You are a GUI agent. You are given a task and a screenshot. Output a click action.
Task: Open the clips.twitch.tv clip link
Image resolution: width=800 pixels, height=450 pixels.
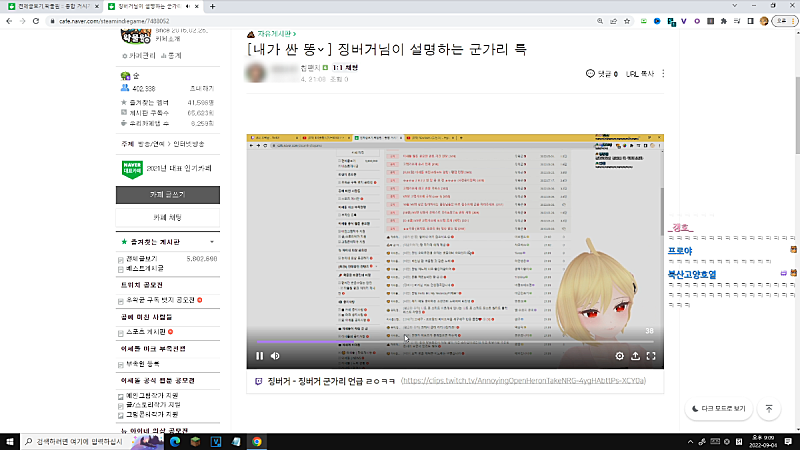point(522,381)
